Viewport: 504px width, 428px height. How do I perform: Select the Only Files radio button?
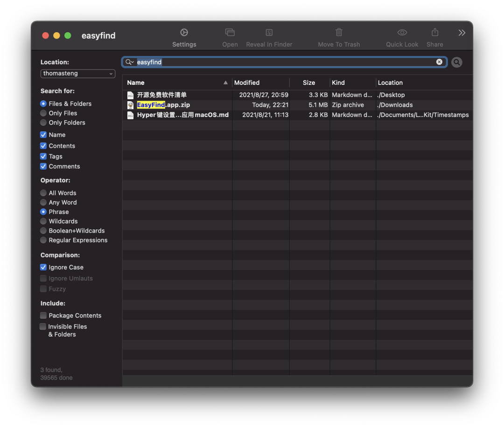pos(43,113)
